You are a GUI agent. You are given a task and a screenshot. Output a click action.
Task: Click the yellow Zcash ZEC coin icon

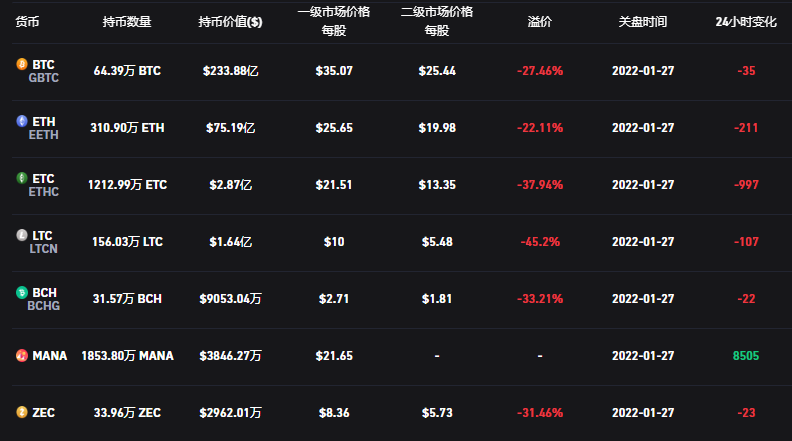[21, 412]
